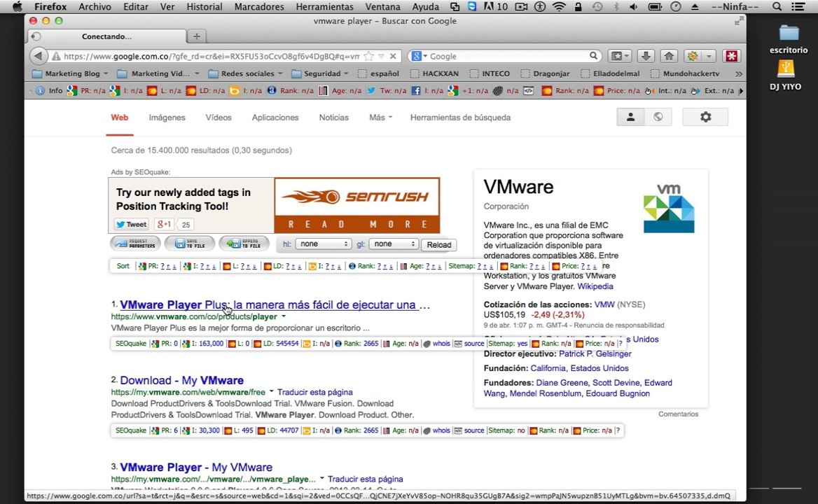
Task: Open the Download - My VMware result
Action: [181, 381]
